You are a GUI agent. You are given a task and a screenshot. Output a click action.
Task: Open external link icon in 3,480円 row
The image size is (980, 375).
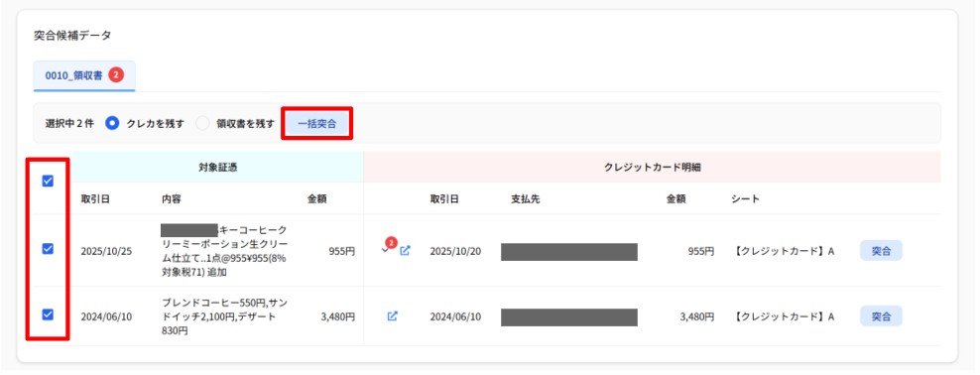point(393,316)
